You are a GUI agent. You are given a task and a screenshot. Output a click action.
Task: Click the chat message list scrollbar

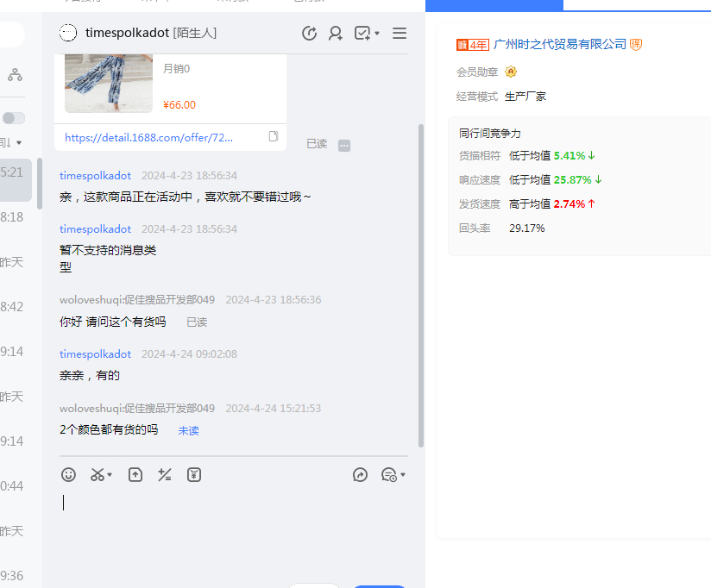(421, 285)
